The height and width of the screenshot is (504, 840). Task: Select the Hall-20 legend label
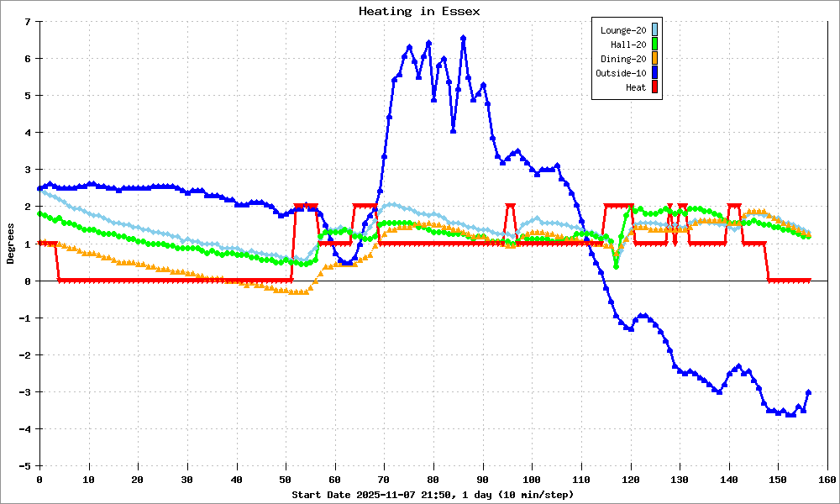(x=628, y=45)
